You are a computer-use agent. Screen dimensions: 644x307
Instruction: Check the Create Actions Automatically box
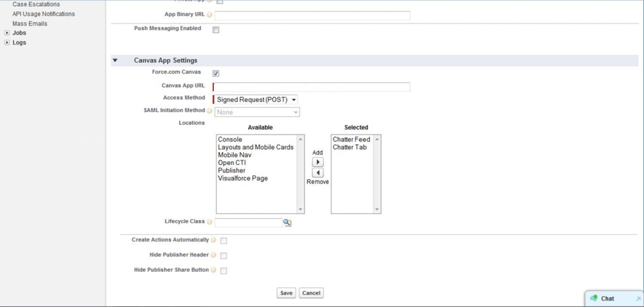[223, 241]
